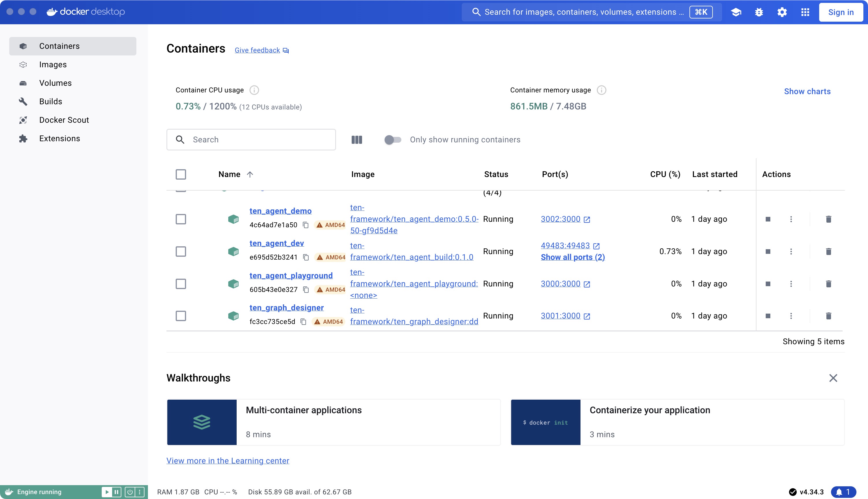Open more actions menu for ten_graph_designer

pyautogui.click(x=791, y=316)
